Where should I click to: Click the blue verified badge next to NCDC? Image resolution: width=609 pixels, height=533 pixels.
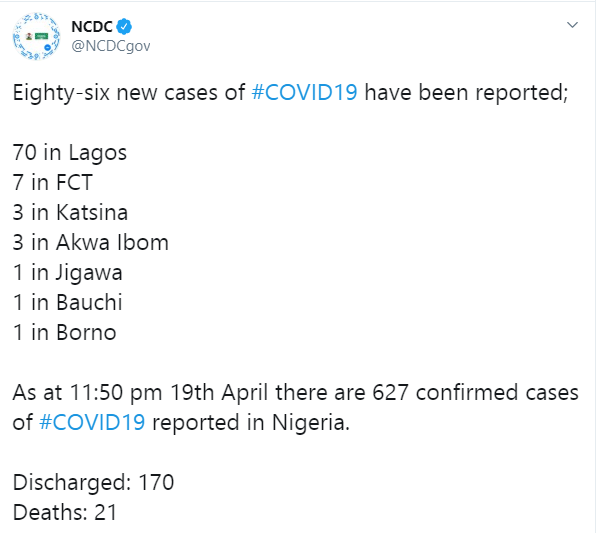[124, 26]
